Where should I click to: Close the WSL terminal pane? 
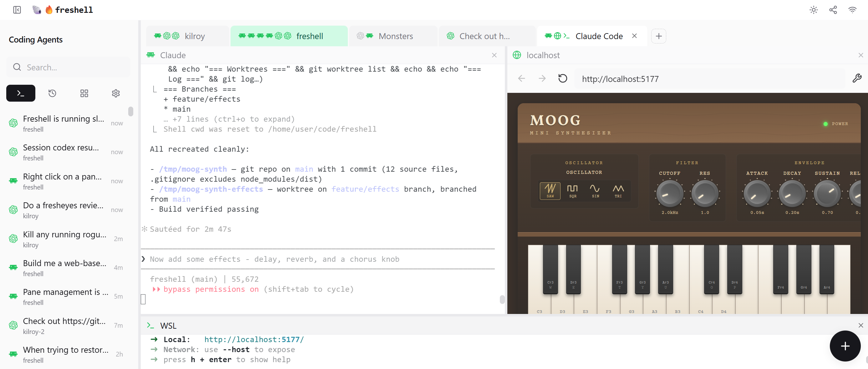(x=860, y=325)
